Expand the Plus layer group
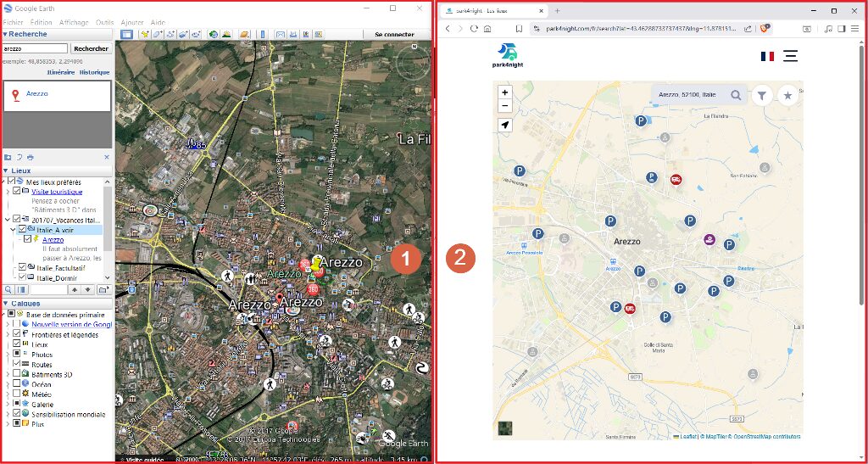Viewport: 868px width, 464px height. (8, 424)
